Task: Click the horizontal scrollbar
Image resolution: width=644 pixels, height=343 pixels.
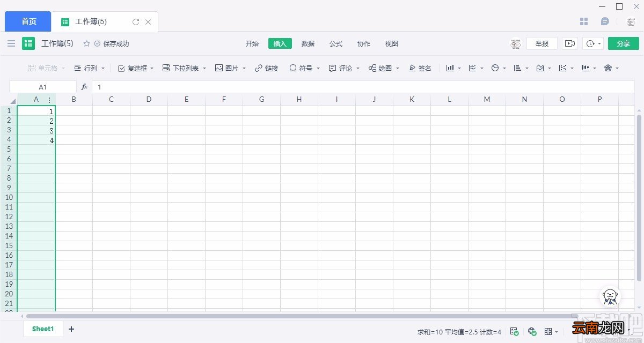Action: pyautogui.click(x=303, y=316)
